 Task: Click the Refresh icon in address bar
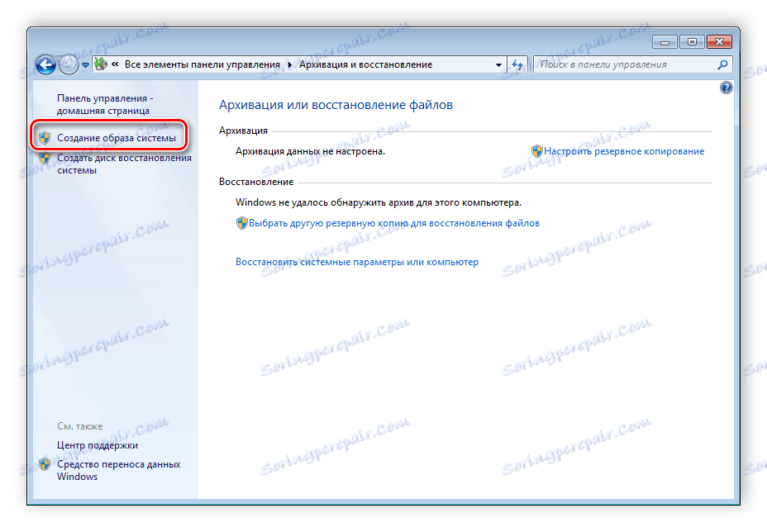coord(517,64)
